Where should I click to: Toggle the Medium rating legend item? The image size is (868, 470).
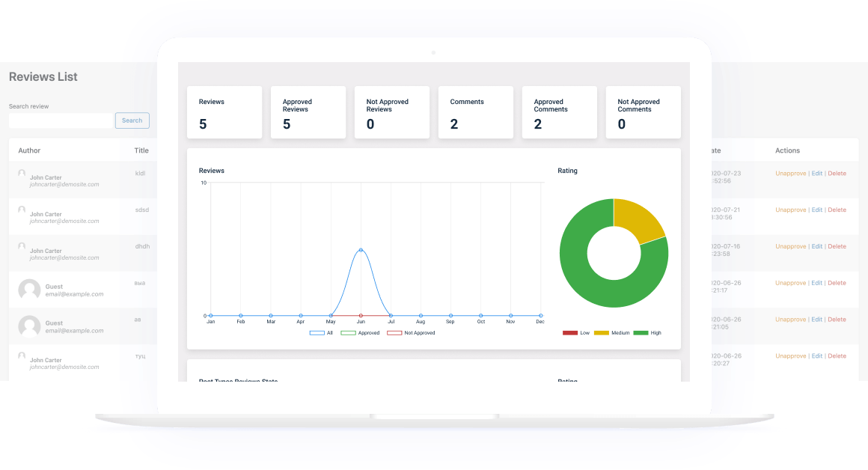point(611,333)
